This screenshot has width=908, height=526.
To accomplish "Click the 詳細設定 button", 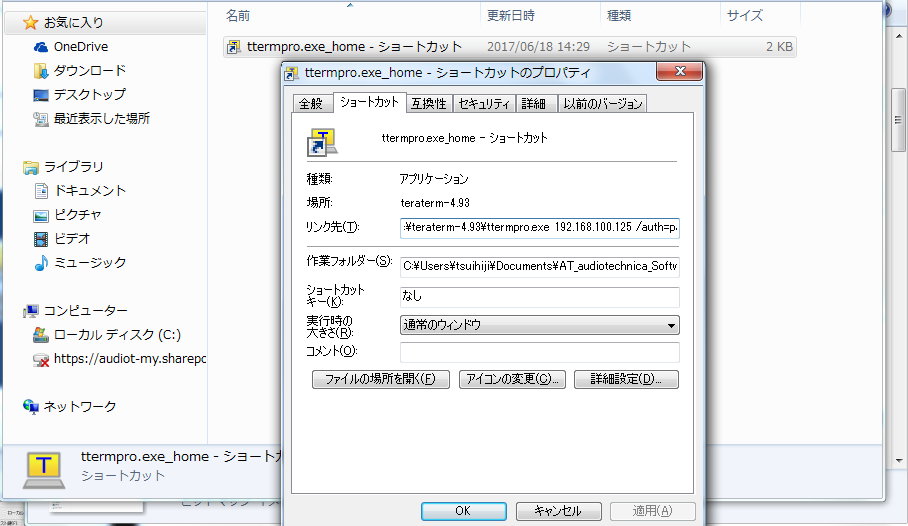I will coord(626,379).
